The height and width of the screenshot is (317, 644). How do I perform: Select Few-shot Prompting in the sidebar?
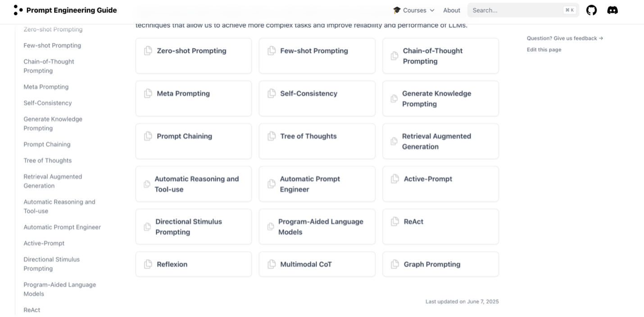coord(52,45)
